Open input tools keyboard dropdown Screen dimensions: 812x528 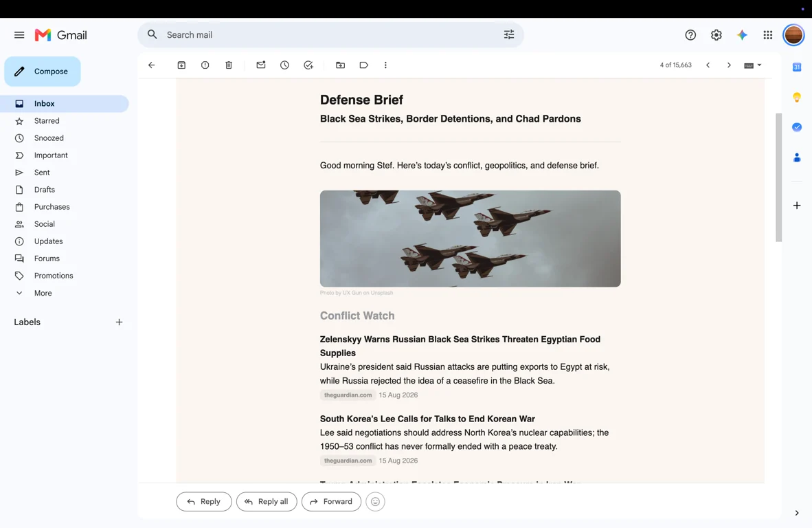(x=752, y=65)
